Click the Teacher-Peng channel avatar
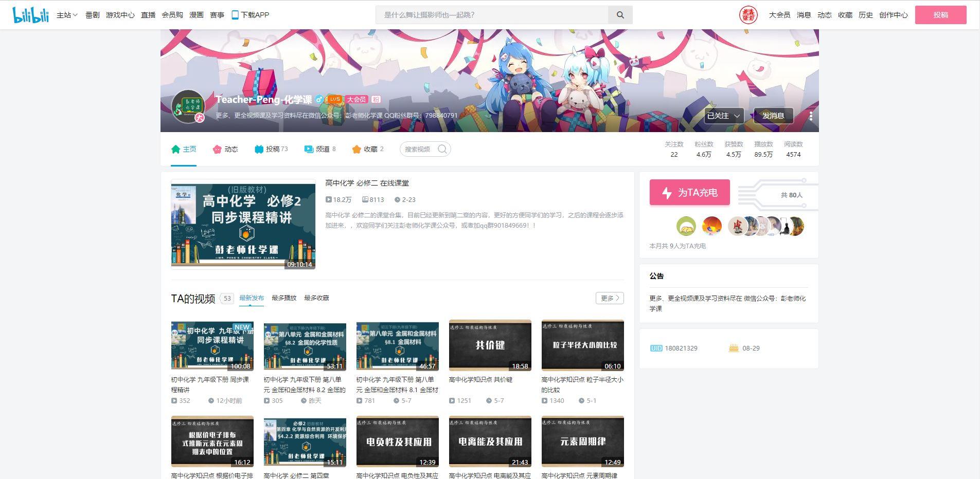Image resolution: width=980 pixels, height=479 pixels. 189,106
